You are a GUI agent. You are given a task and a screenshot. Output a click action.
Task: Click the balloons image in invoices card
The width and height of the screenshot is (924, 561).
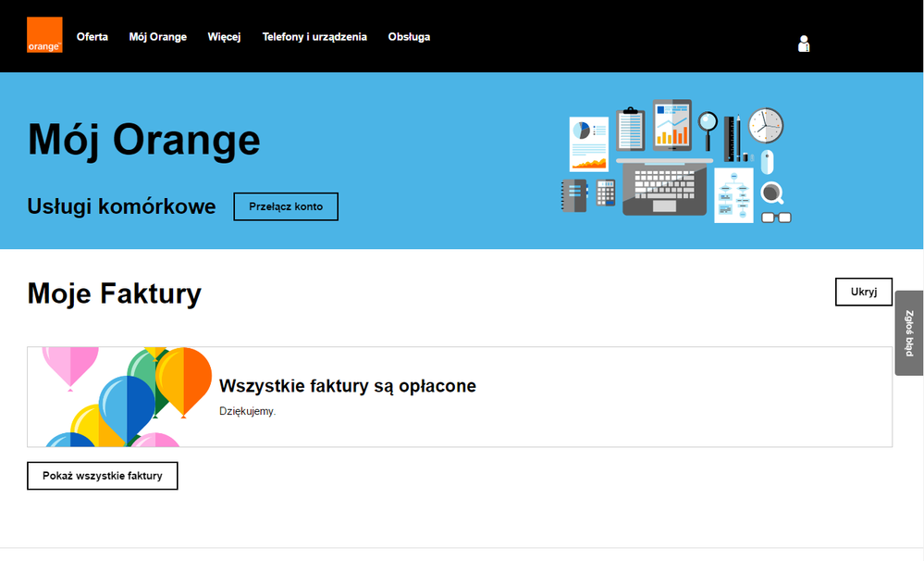coord(126,396)
